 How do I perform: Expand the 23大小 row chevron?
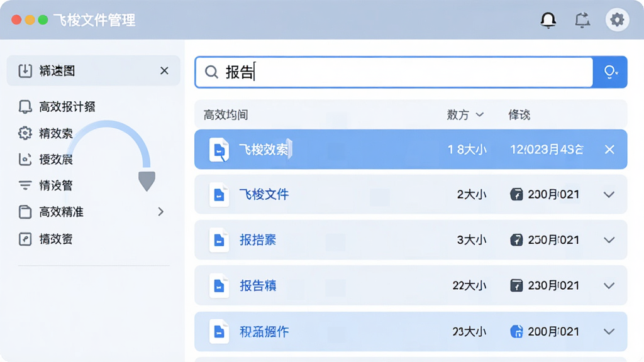click(609, 332)
